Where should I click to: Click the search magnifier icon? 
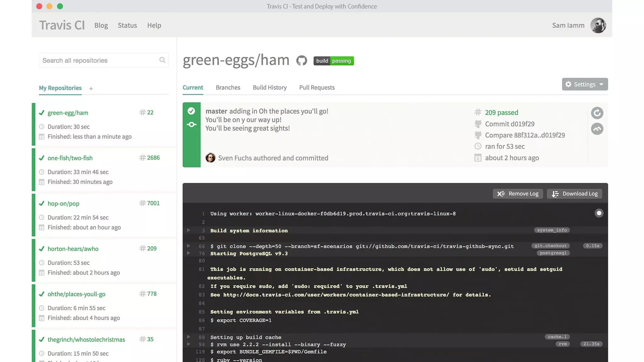point(162,60)
